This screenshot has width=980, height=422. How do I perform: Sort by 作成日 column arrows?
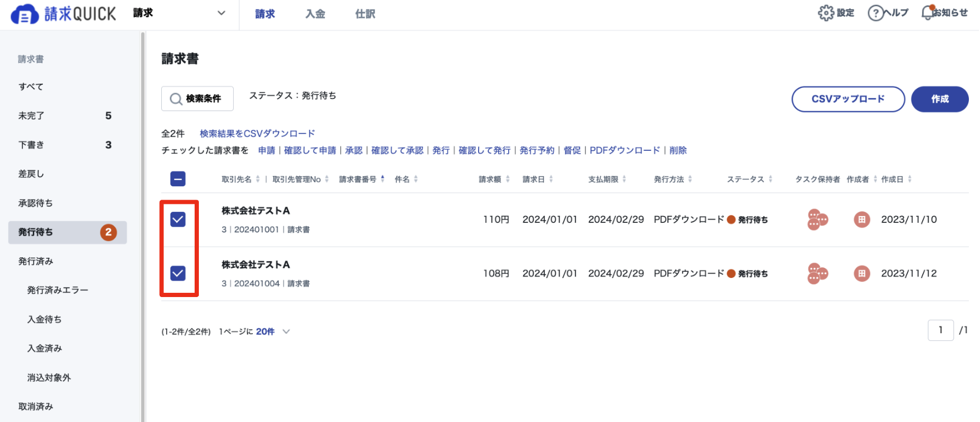tap(910, 179)
